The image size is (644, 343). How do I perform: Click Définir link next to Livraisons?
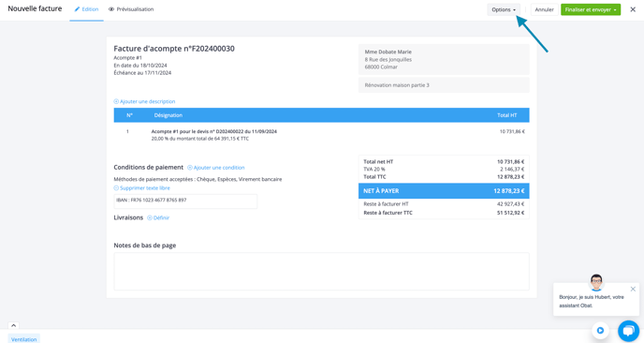[161, 218]
